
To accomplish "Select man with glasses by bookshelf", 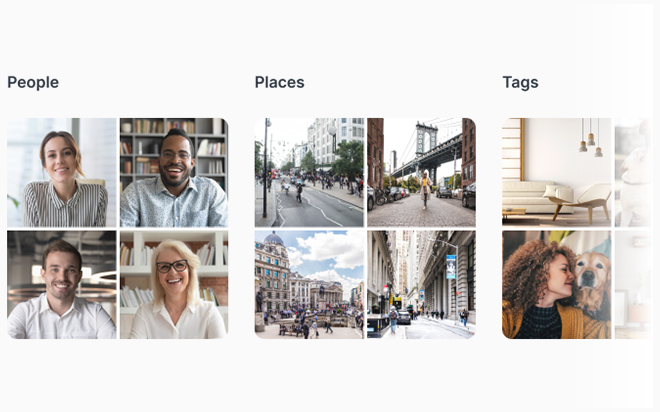I will click(174, 173).
